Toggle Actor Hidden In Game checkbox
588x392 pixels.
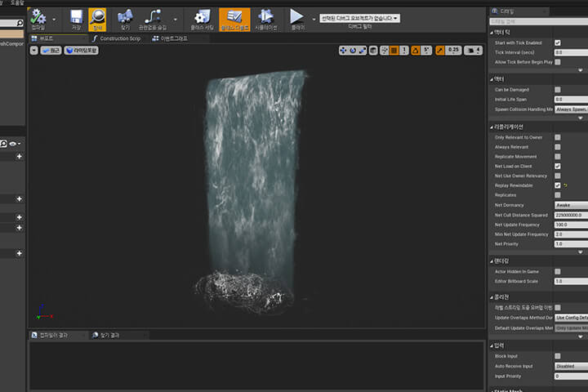tap(558, 272)
